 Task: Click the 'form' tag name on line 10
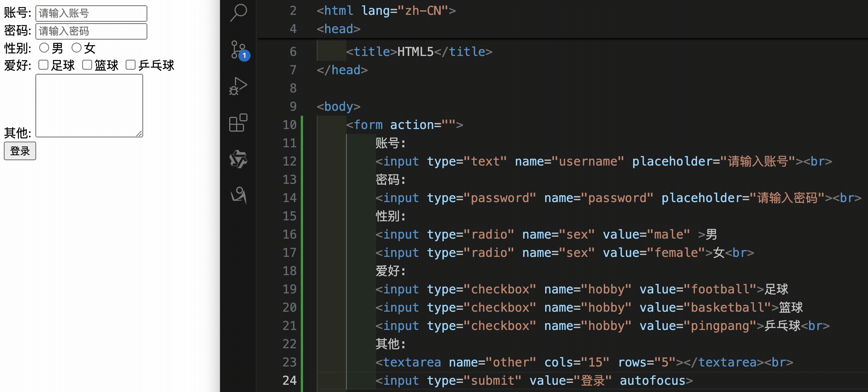368,125
